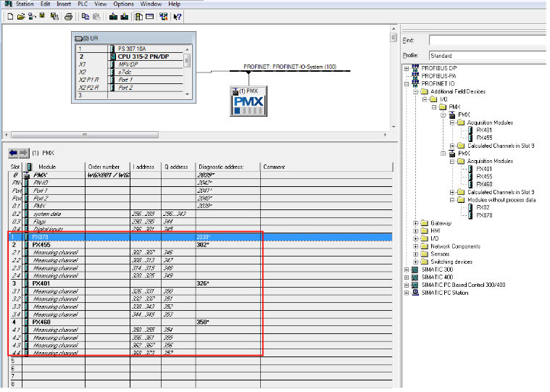Click the Copy toolbar icon

(86, 17)
